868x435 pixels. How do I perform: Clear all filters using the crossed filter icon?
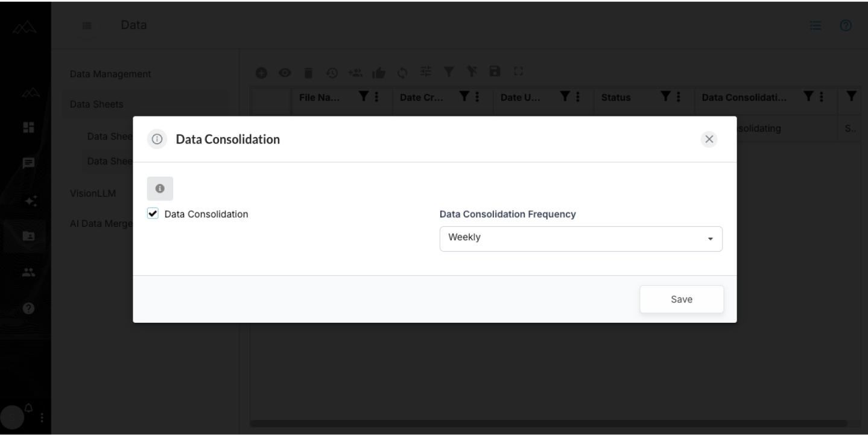point(472,72)
